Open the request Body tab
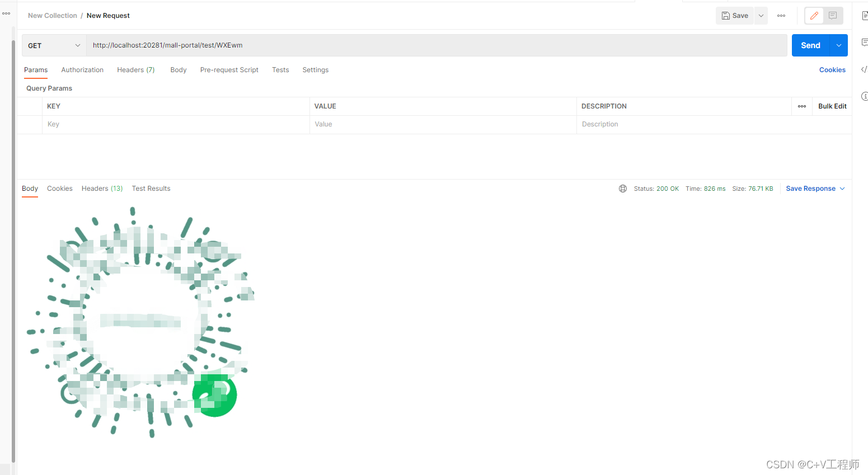The width and height of the screenshot is (868, 475). click(179, 70)
